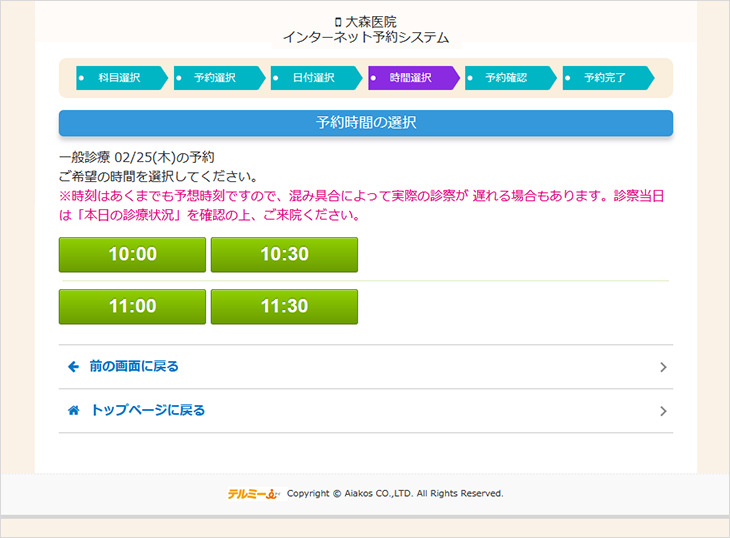
Task: Open the 日付選択 step
Action: point(316,78)
